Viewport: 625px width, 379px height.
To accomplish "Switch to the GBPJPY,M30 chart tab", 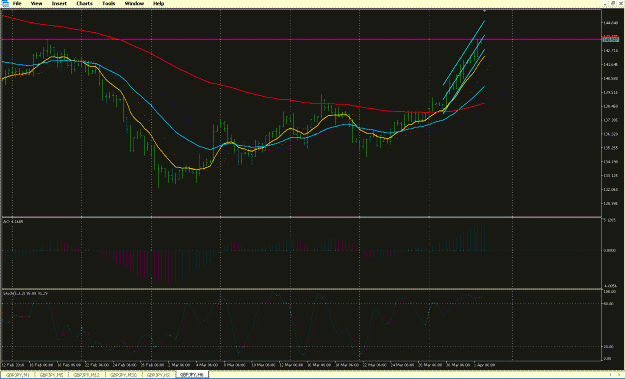I will (124, 375).
